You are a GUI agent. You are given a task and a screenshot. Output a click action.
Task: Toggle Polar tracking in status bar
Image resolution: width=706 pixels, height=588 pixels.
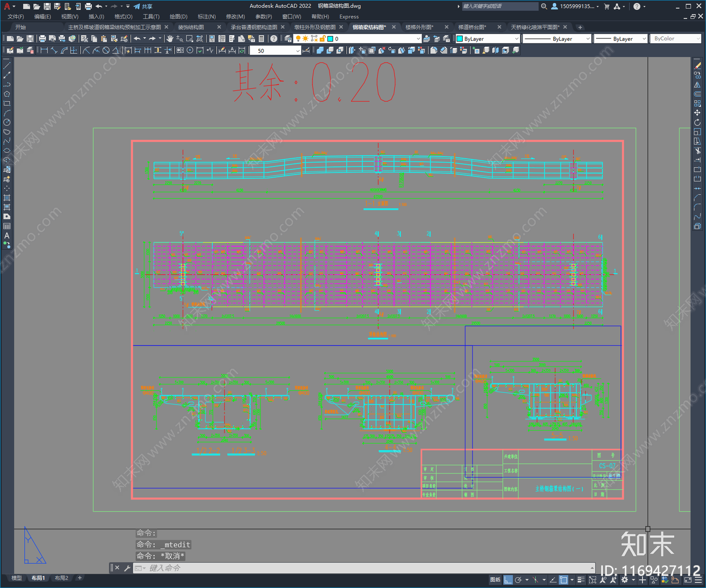518,580
